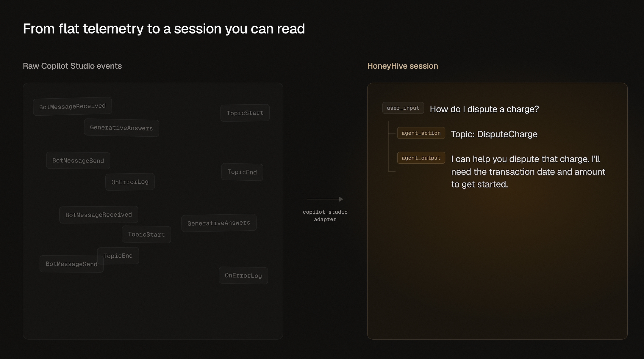Click the "copilot_studio adapter" label
Image resolution: width=644 pixels, height=359 pixels.
(325, 216)
